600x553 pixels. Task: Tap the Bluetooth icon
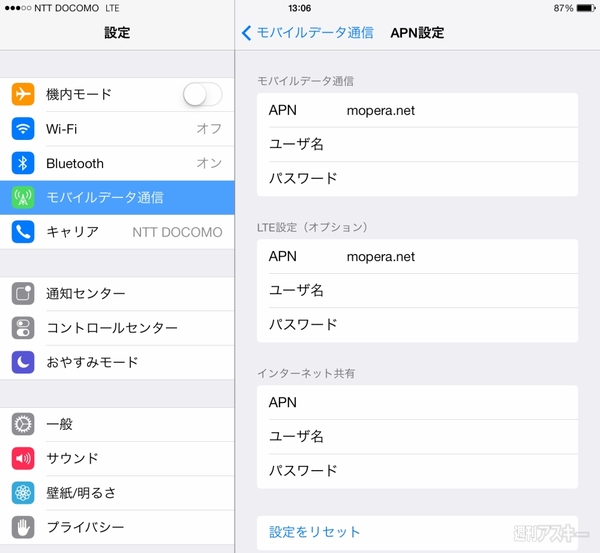pyautogui.click(x=23, y=163)
